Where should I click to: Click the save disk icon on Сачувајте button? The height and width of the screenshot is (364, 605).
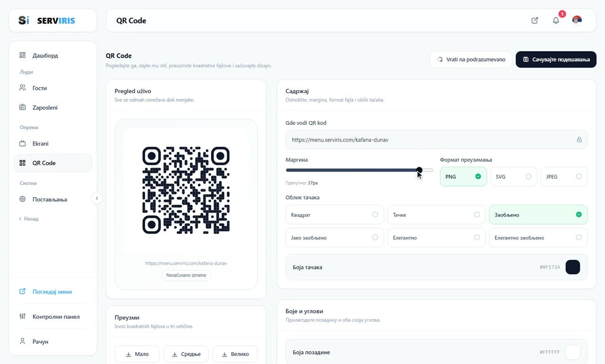click(x=526, y=60)
